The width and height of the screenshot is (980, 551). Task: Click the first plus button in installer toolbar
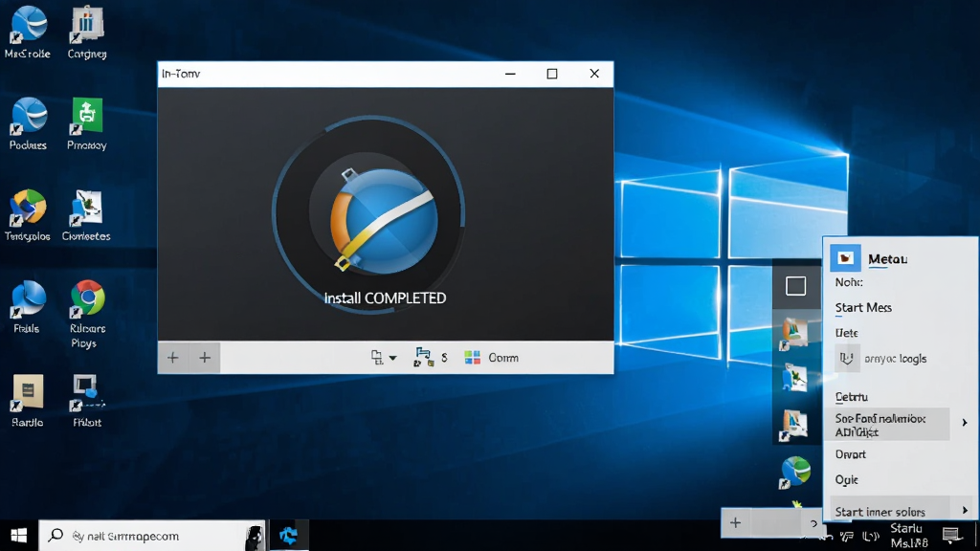[173, 358]
